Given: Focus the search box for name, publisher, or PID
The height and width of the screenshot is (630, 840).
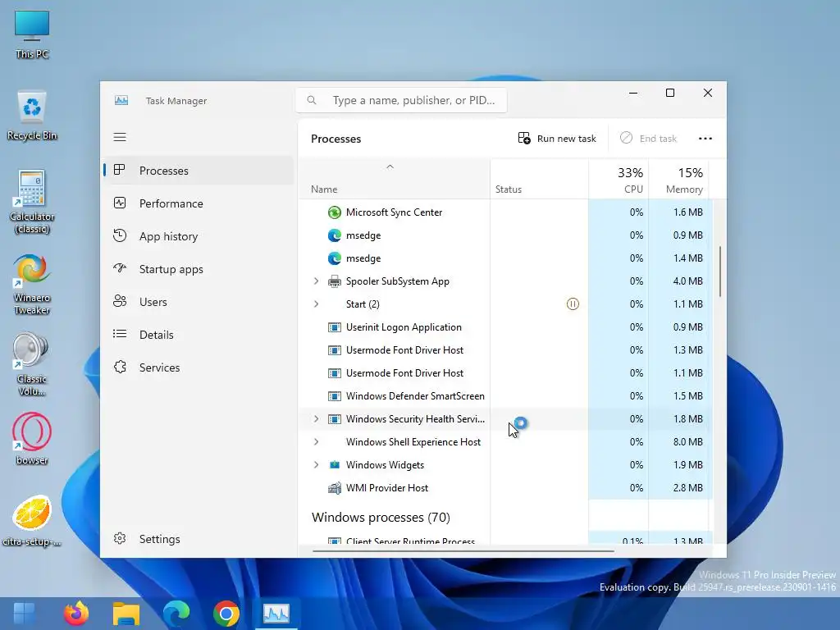Looking at the screenshot, I should pyautogui.click(x=401, y=100).
